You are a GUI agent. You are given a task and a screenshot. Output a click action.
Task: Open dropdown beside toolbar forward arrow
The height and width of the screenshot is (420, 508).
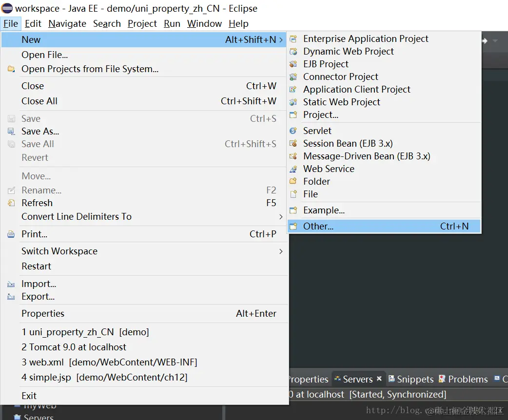pos(495,41)
